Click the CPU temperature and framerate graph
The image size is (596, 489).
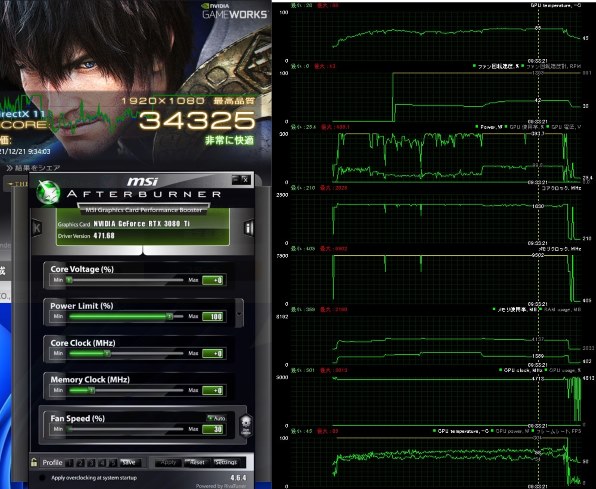(x=435, y=462)
